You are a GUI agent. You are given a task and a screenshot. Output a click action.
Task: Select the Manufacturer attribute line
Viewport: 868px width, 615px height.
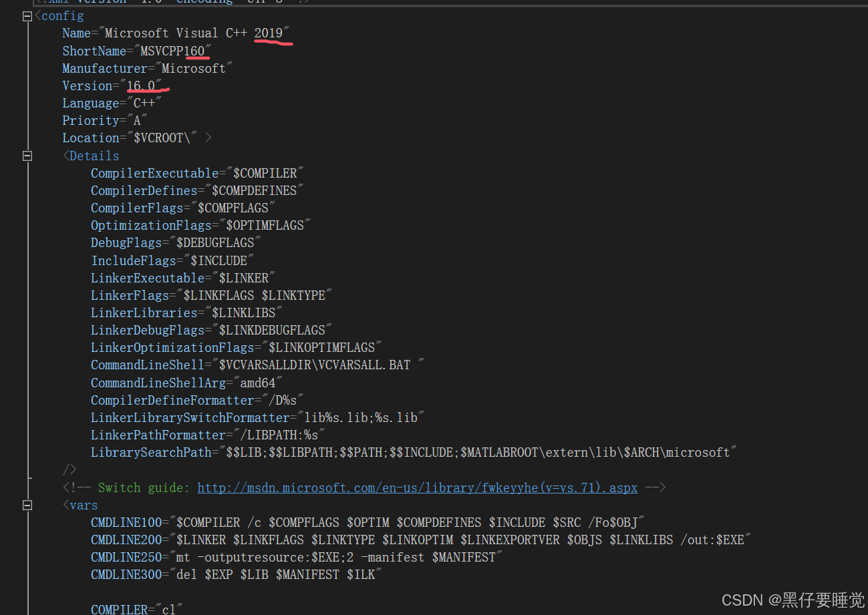(146, 67)
